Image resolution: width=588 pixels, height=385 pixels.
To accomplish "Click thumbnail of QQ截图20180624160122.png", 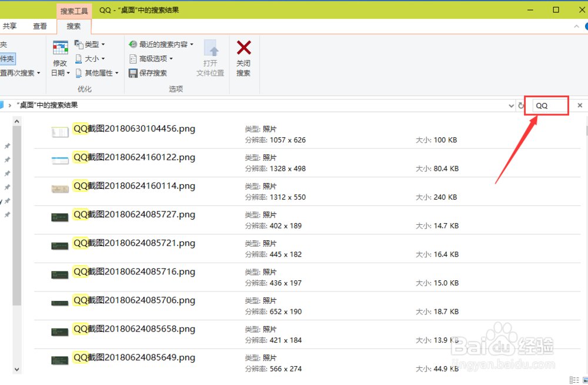I will click(60, 160).
